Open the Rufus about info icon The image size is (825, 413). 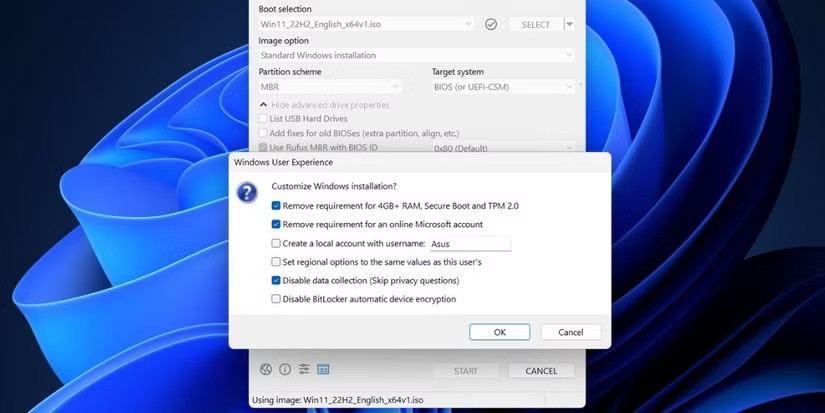coord(285,369)
